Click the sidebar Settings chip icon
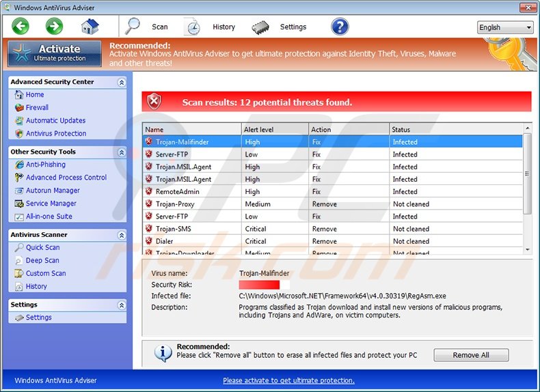This screenshot has width=540, height=392. pyautogui.click(x=19, y=318)
